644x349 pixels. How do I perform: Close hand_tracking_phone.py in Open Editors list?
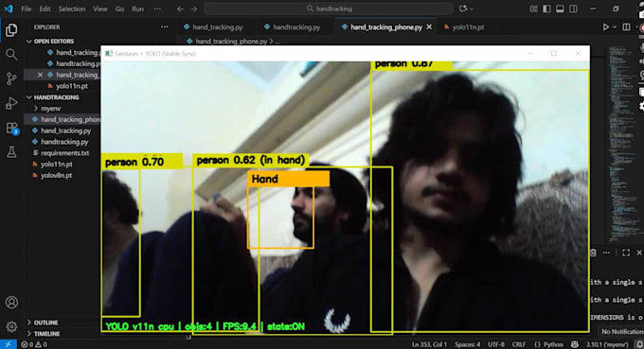click(x=40, y=75)
